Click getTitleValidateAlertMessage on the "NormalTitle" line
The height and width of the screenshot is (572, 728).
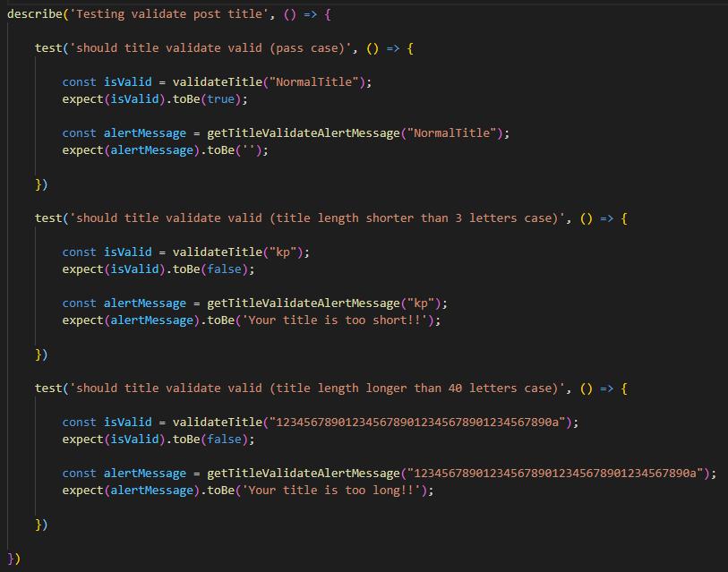304,132
